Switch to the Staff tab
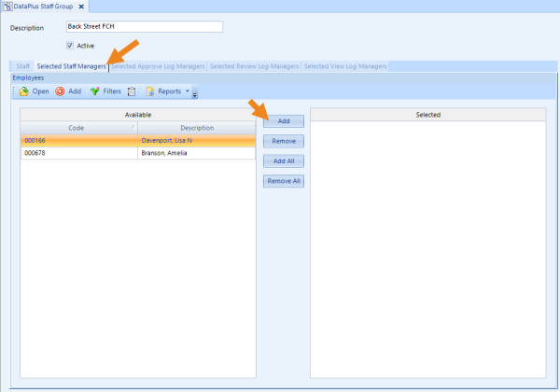This screenshot has height=392, width=560. click(x=21, y=66)
